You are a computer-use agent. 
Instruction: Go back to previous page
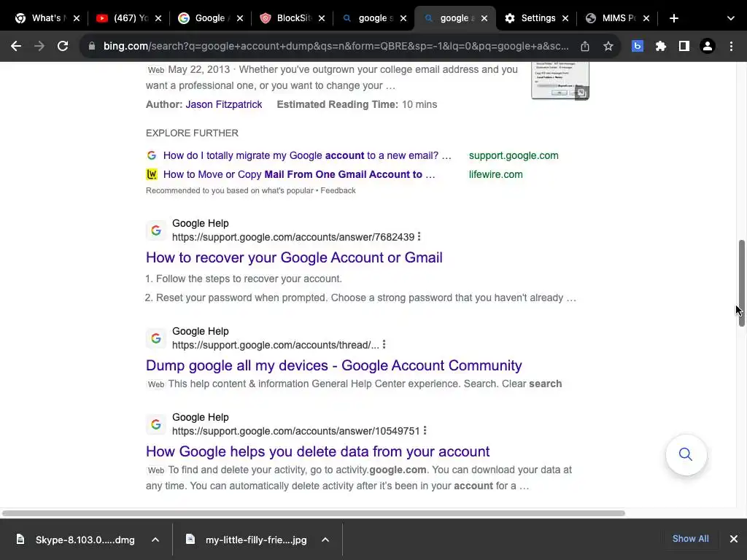coord(16,46)
